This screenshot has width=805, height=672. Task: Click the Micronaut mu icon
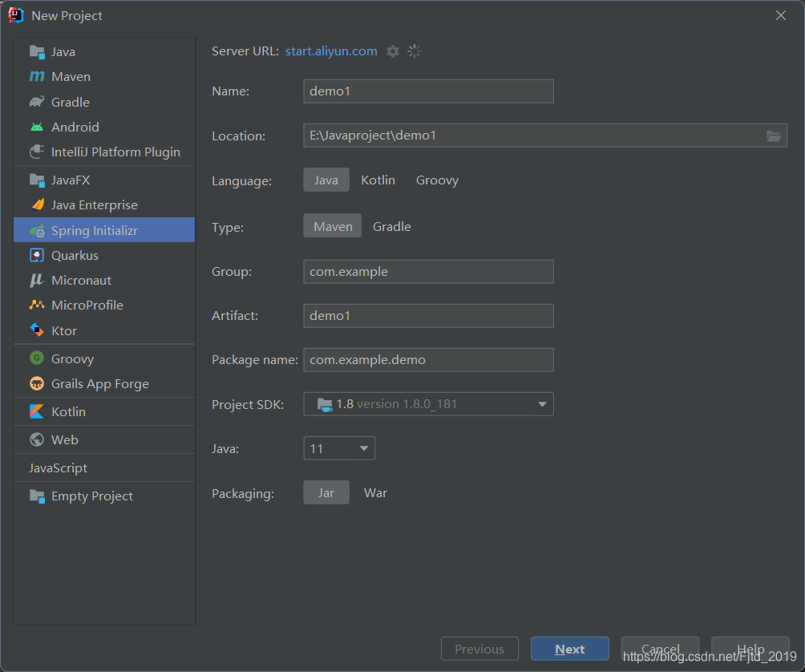[x=37, y=281]
